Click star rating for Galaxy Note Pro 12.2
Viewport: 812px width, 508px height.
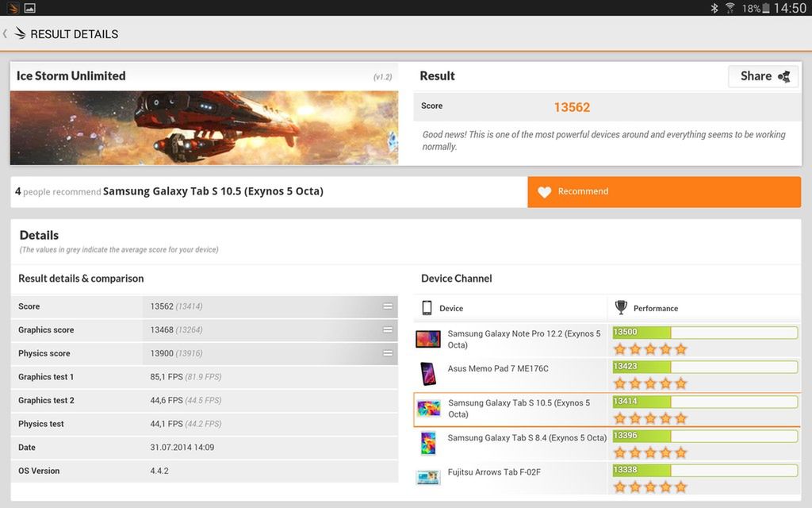tap(650, 349)
